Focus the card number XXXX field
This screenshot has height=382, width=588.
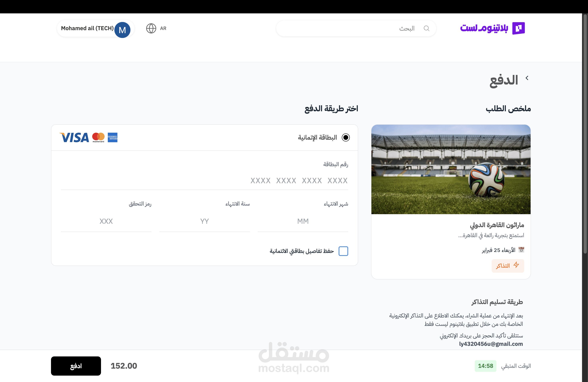(205, 181)
